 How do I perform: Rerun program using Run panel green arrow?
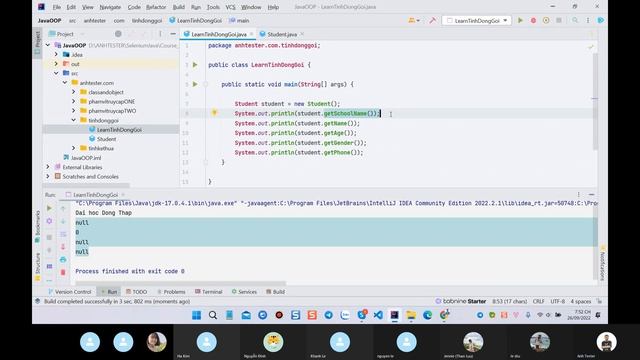coord(49,208)
